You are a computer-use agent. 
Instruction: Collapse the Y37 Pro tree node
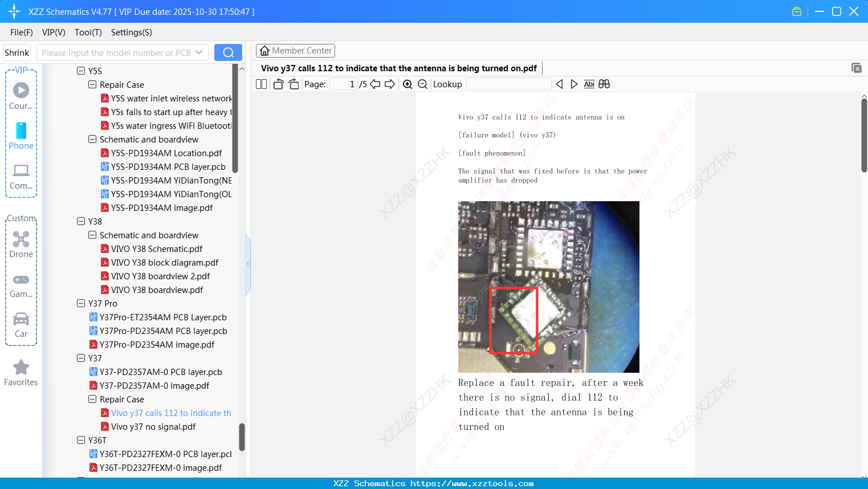[x=81, y=303]
